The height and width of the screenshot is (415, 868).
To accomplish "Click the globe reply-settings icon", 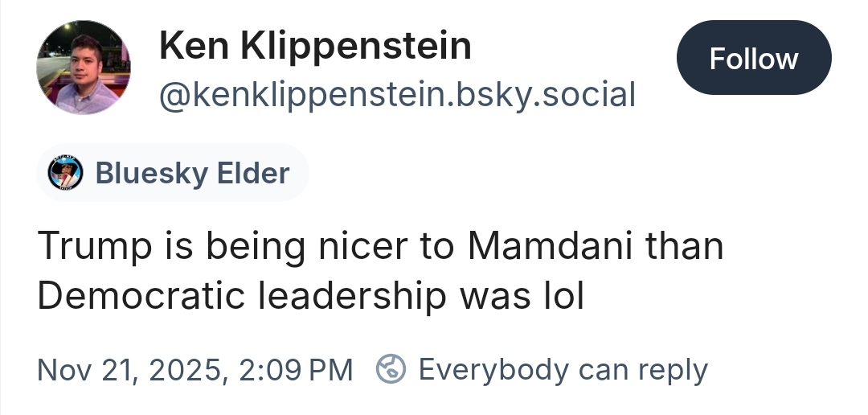I will [391, 370].
